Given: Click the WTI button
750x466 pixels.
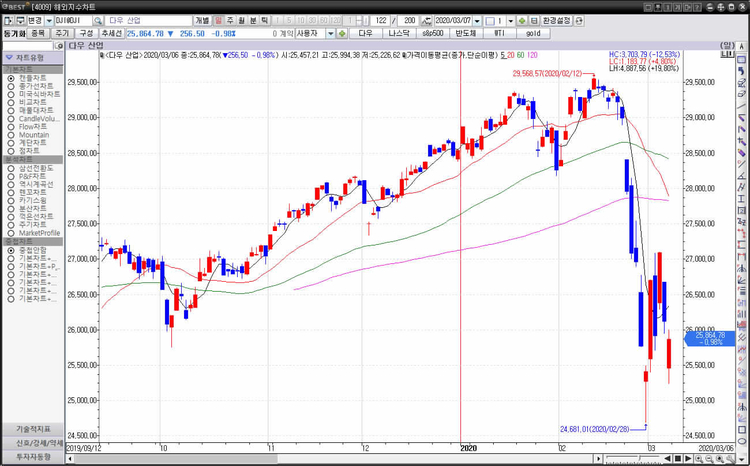Looking at the screenshot, I should (499, 33).
